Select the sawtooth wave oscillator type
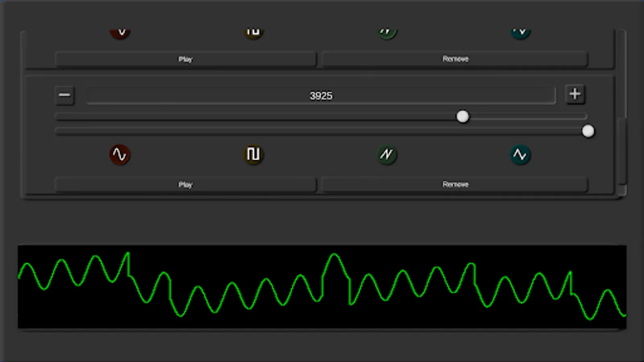Image resolution: width=644 pixels, height=362 pixels. (387, 155)
